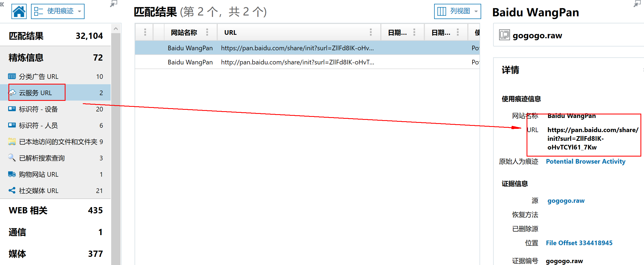Image resolution: width=644 pixels, height=265 pixels.
Task: Click the 标识符 - 人员 icon
Action: click(x=12, y=125)
